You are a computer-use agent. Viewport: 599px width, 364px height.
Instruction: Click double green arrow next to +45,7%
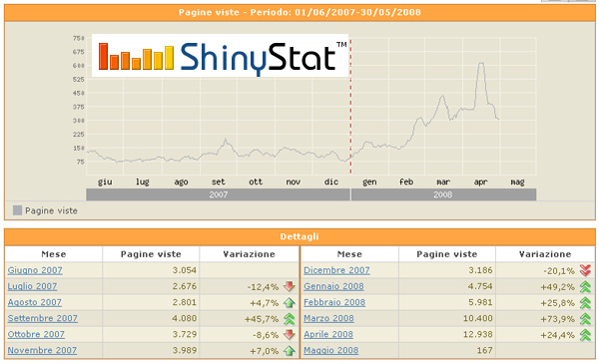tap(290, 318)
